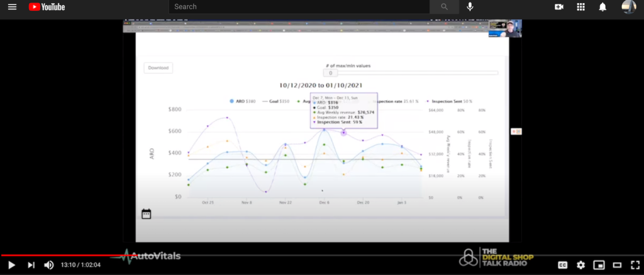Open the YouTube apps grid
Image resolution: width=644 pixels, height=275 pixels.
580,6
